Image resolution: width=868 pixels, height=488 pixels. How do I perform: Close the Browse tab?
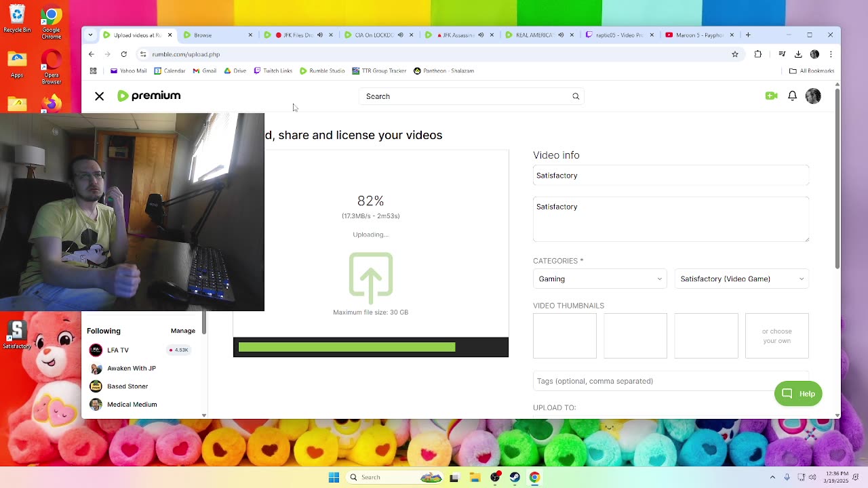tap(250, 35)
